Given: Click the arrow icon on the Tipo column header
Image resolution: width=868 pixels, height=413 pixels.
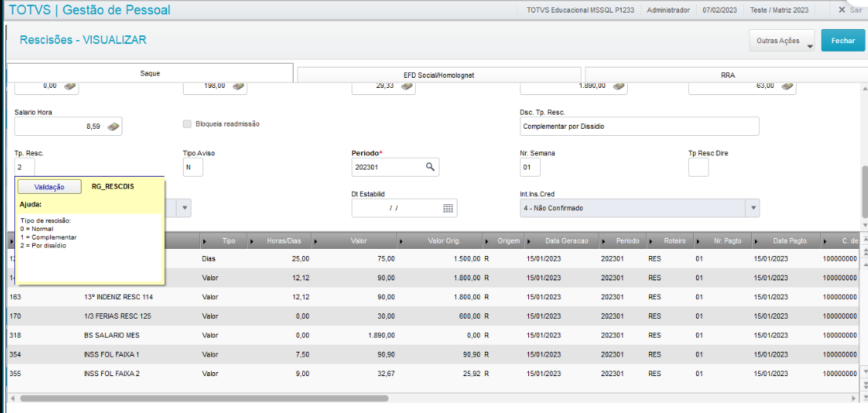Looking at the screenshot, I should 206,241.
